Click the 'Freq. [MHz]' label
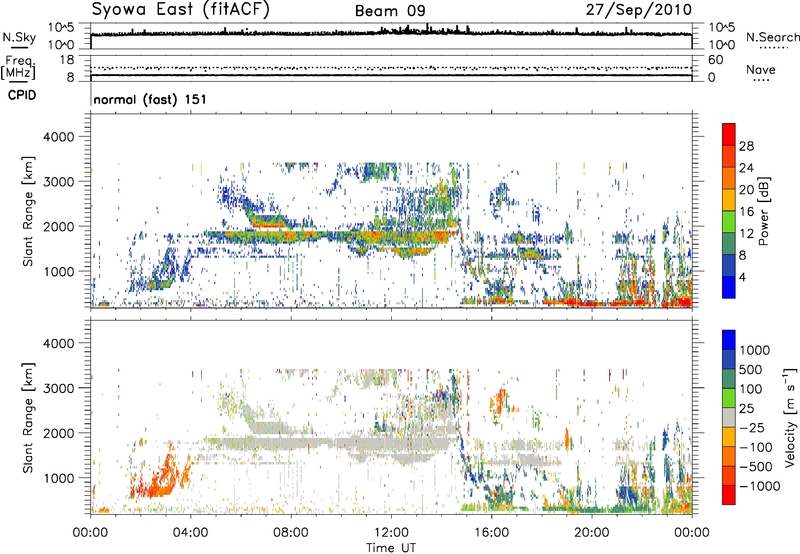 pyautogui.click(x=18, y=68)
